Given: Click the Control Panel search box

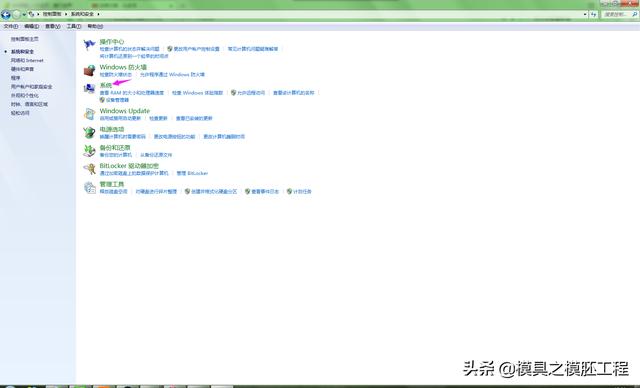Looking at the screenshot, I should coord(620,14).
